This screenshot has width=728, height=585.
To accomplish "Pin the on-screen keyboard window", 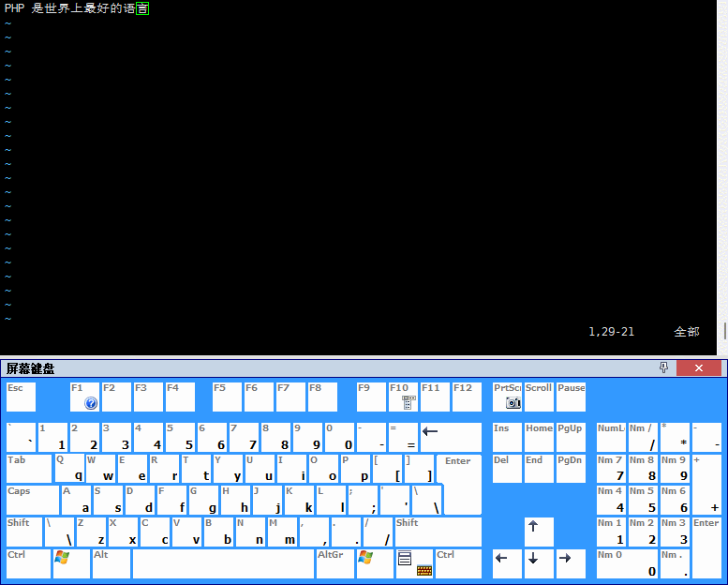I will click(x=663, y=368).
